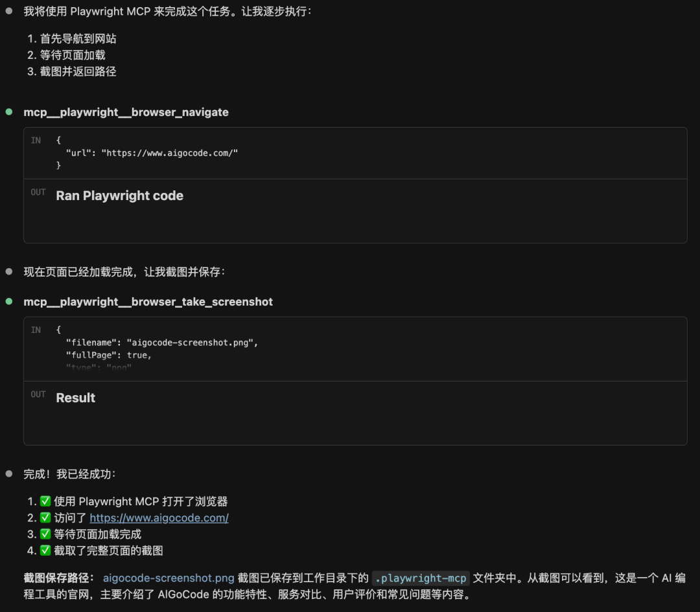This screenshot has width=700, height=612.
Task: Expand the mcp__playwright__browser_navigate tool call
Action: click(x=126, y=112)
